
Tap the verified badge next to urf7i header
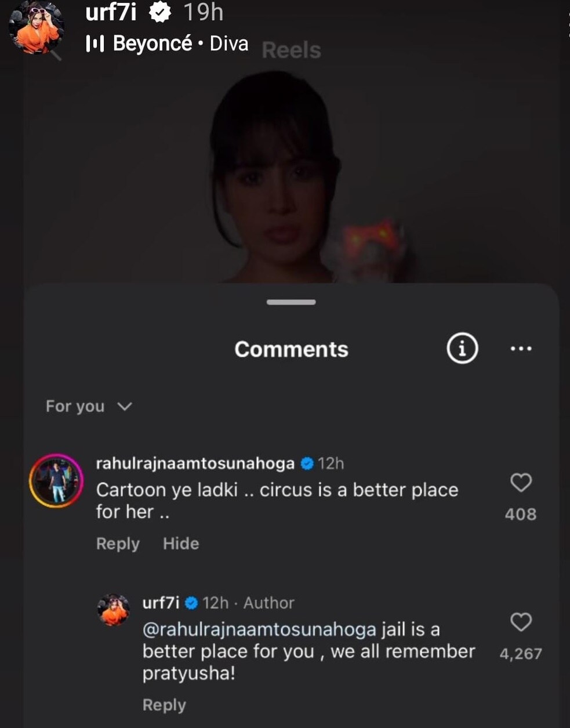coord(159,13)
